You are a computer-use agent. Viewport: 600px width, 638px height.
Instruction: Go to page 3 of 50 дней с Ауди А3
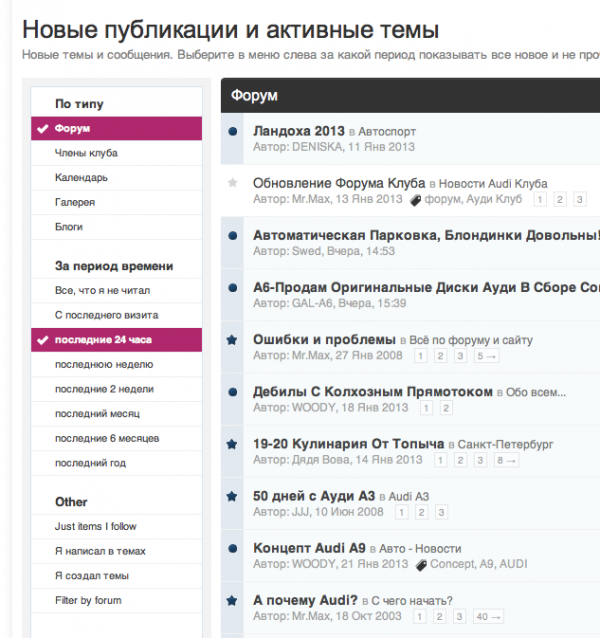tap(441, 512)
